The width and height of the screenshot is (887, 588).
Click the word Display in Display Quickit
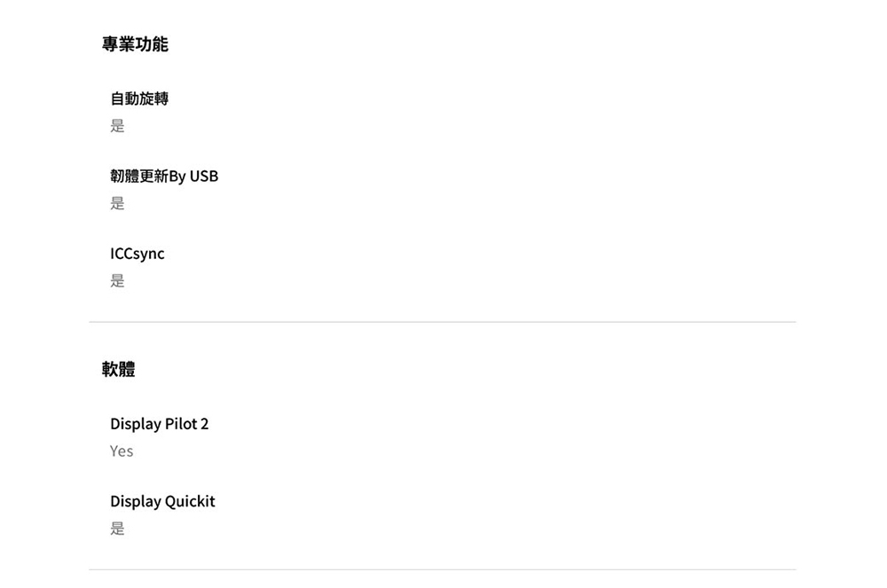coord(135,501)
